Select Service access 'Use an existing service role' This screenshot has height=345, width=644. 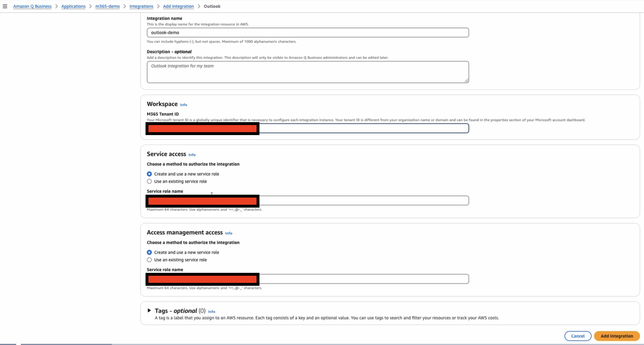click(x=149, y=181)
